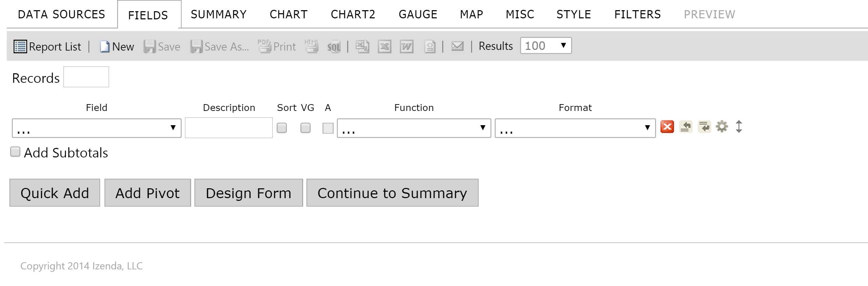The height and width of the screenshot is (286, 868).
Task: Click the Description input field
Action: [229, 128]
